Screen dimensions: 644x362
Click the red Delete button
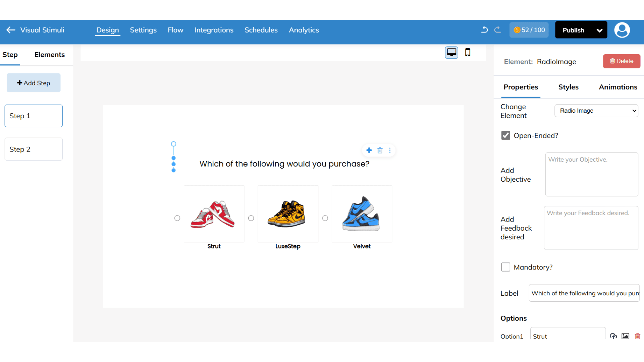coord(622,61)
